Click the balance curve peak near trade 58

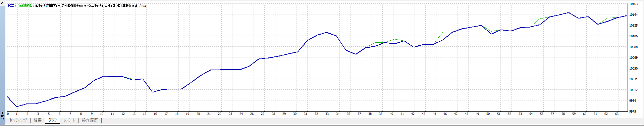coord(568,13)
